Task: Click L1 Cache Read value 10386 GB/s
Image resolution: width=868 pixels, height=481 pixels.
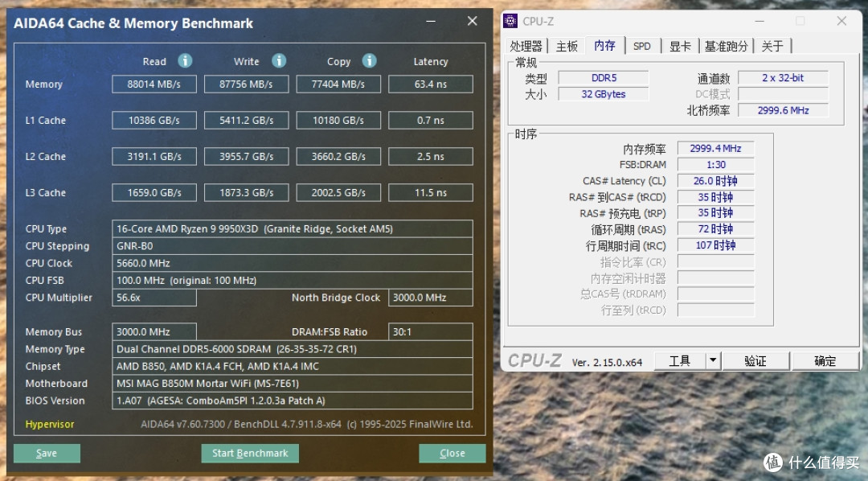Action: pos(154,121)
